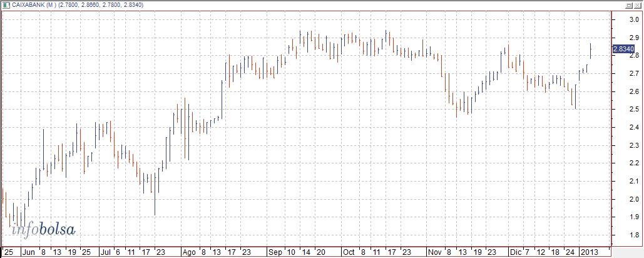Click the 6 date label after Jul
The width and height of the screenshot is (644, 258).
point(119,252)
